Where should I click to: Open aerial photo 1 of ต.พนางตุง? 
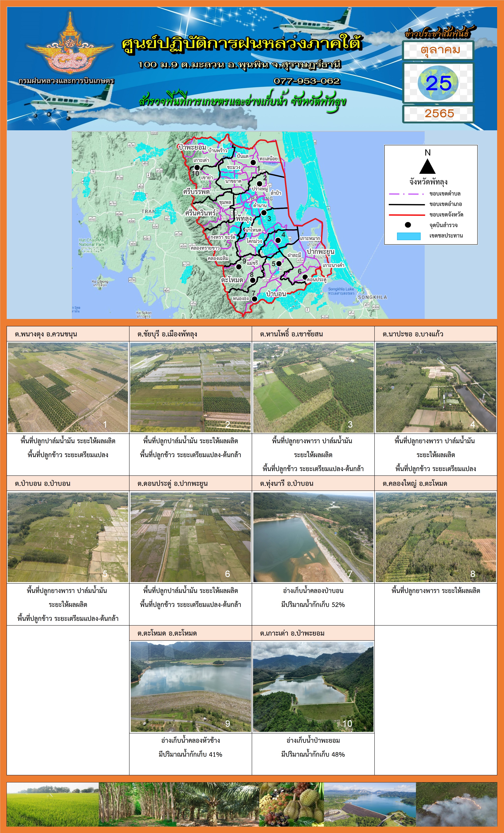pyautogui.click(x=68, y=387)
